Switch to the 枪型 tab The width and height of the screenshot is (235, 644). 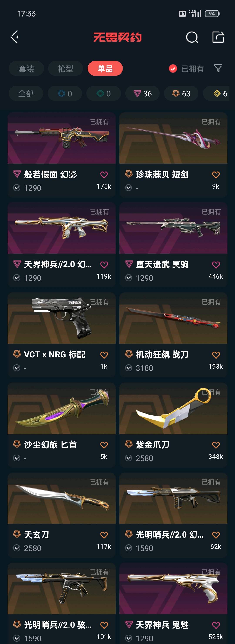click(65, 68)
